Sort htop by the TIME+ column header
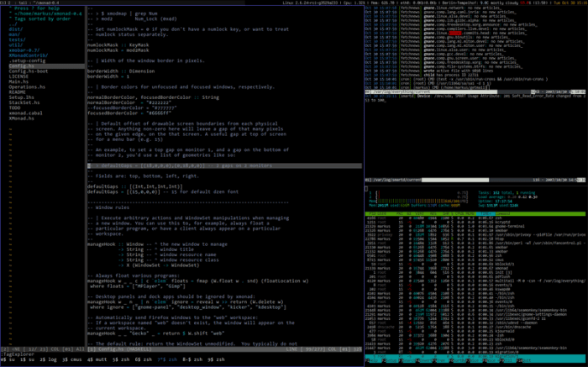The image size is (588, 367). pos(486,213)
